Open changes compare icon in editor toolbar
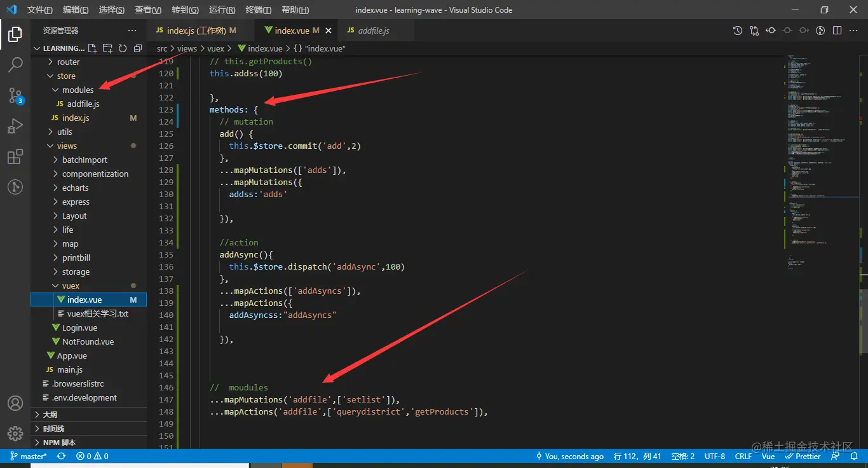Image resolution: width=868 pixels, height=468 pixels. pyautogui.click(x=754, y=31)
